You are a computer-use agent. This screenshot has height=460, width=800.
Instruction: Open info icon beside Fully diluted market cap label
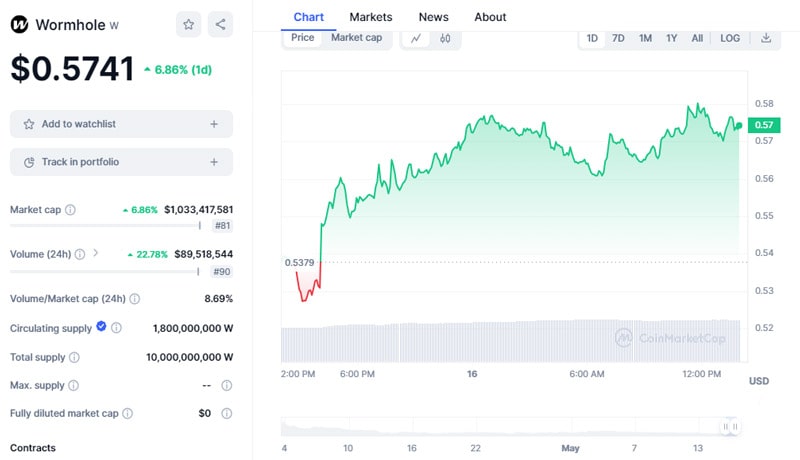[x=128, y=414]
